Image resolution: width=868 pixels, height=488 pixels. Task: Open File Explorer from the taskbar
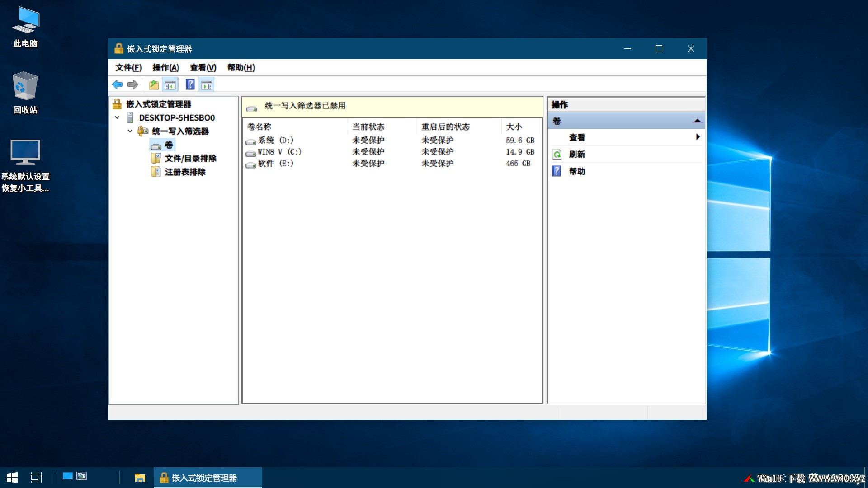140,478
